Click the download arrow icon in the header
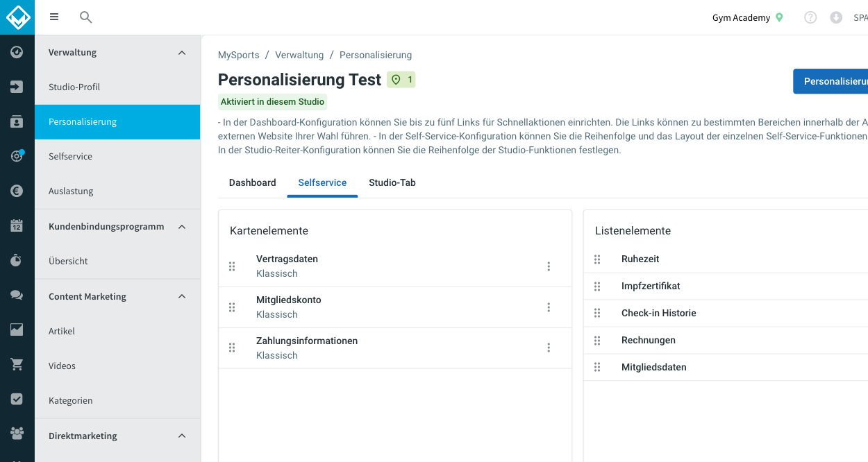Screen dimensions: 868x462 836,17
